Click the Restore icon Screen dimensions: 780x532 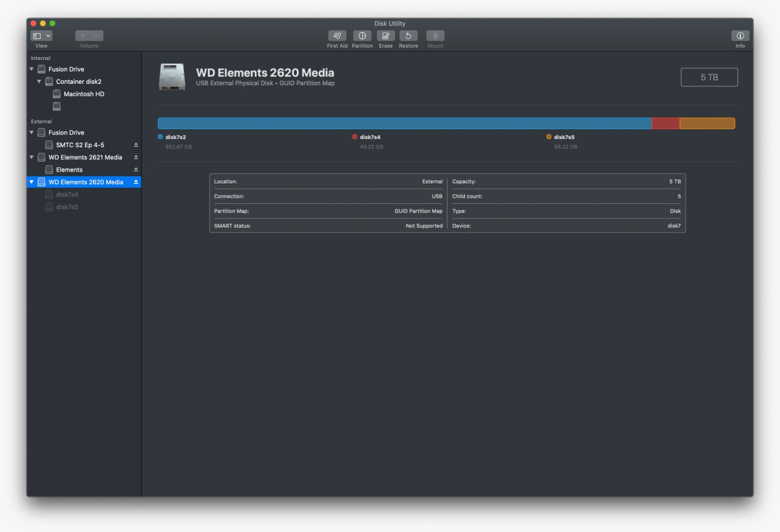tap(409, 36)
